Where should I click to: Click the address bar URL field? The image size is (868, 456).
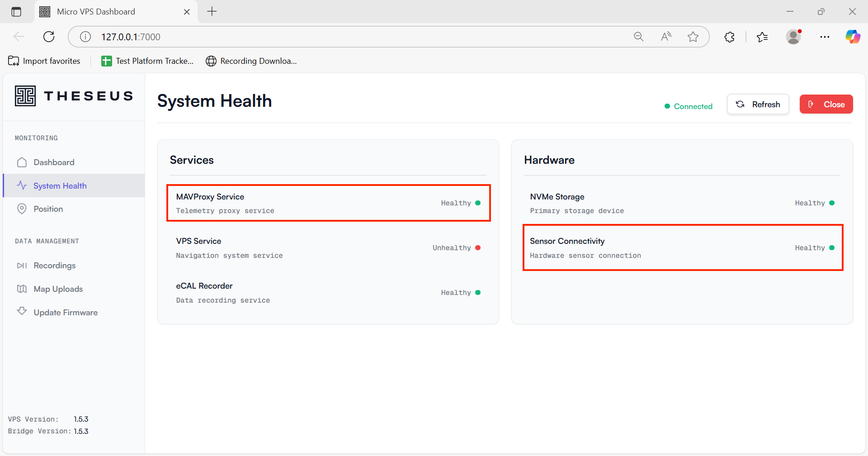click(353, 37)
